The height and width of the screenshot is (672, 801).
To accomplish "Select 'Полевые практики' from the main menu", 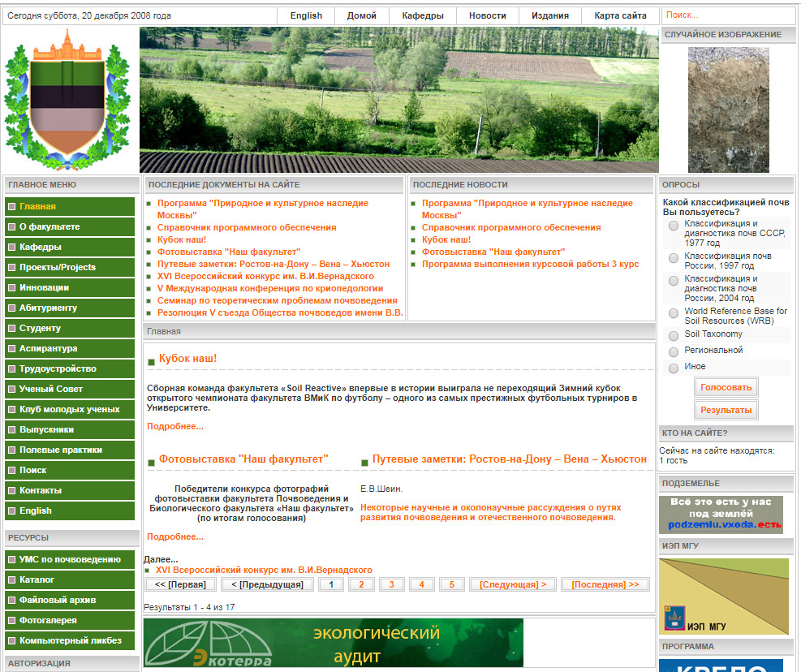I will (70, 450).
